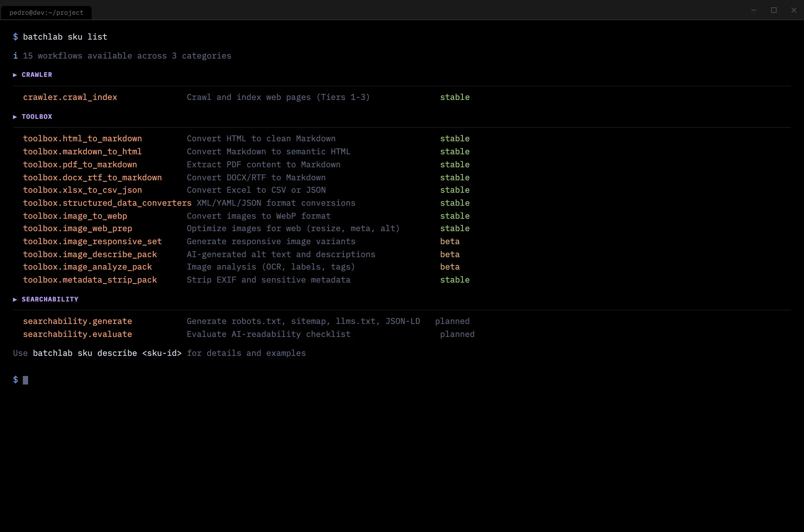Click the info icon before the workflow count
Image resolution: width=804 pixels, height=532 pixels.
click(x=15, y=56)
